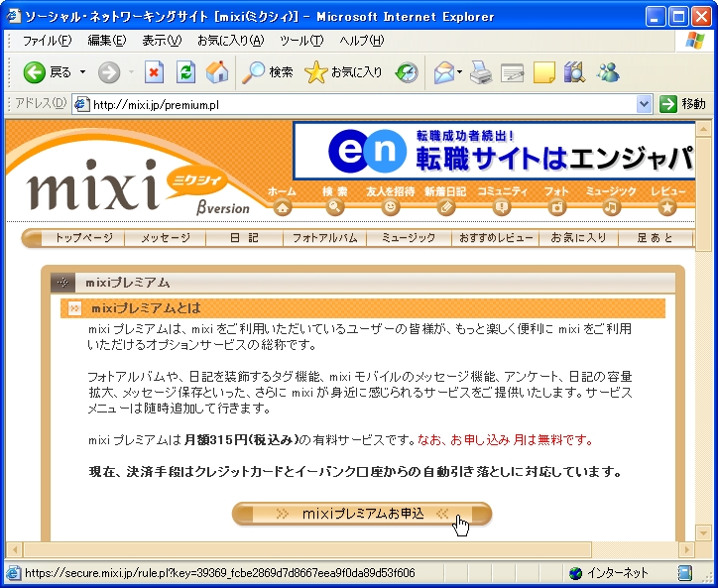Click the red text なお、お申し込み月は無料です。
This screenshot has height=588, width=718.
click(506, 440)
